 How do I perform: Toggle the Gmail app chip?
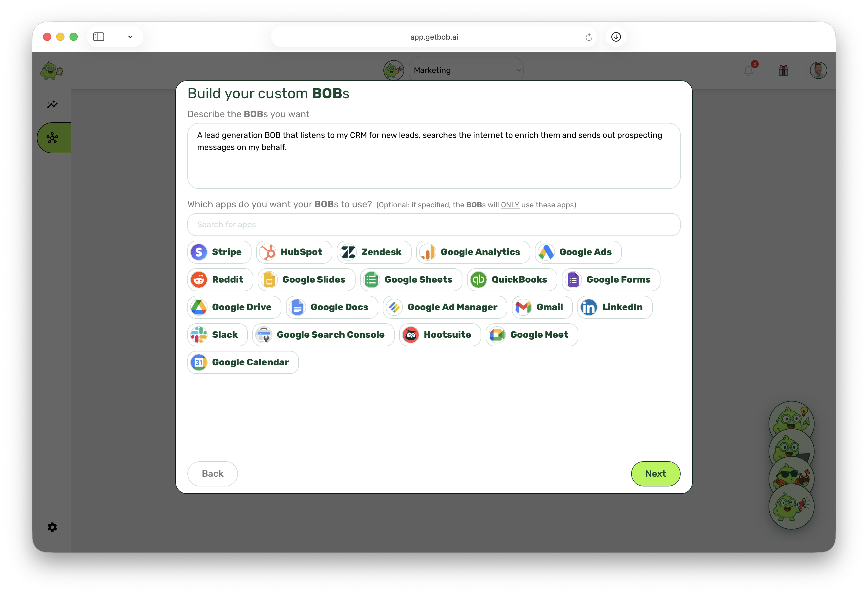(x=542, y=307)
